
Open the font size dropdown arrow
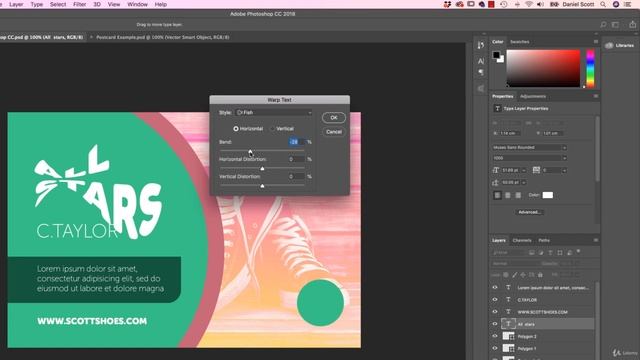click(524, 170)
